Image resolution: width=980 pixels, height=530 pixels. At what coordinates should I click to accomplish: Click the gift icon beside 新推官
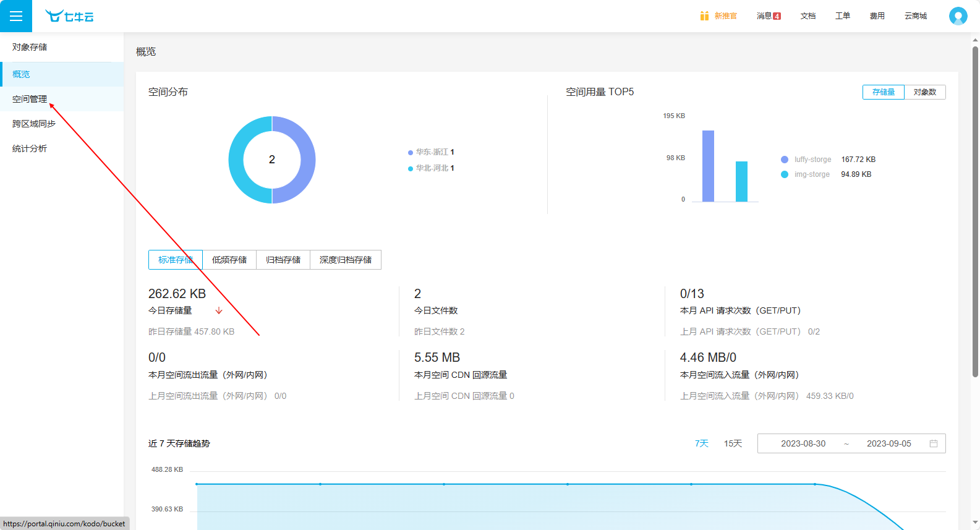pyautogui.click(x=704, y=16)
